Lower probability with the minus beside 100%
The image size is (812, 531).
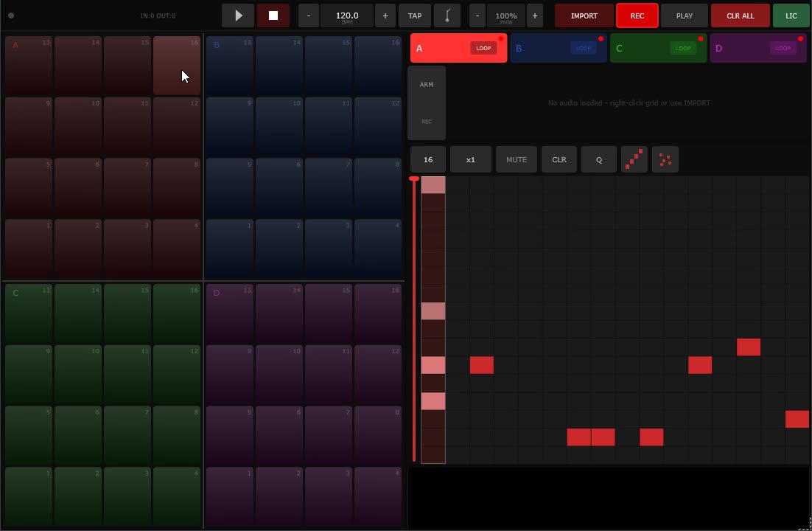click(477, 15)
